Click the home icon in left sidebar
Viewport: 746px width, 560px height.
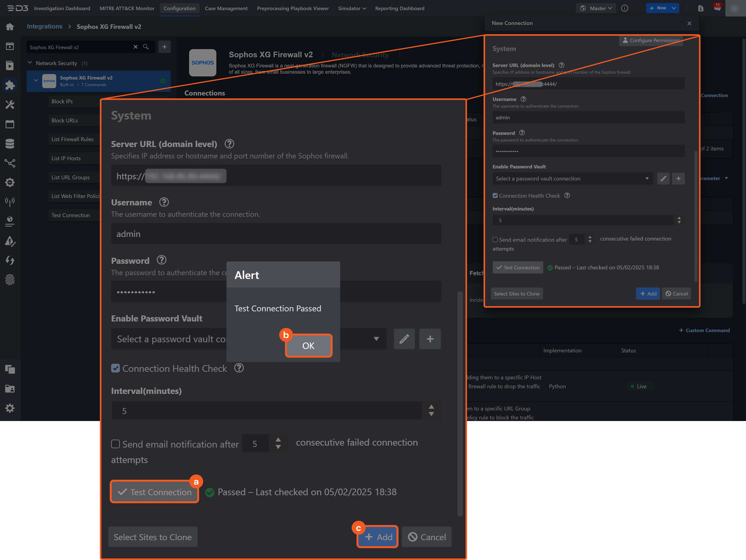coord(10,27)
